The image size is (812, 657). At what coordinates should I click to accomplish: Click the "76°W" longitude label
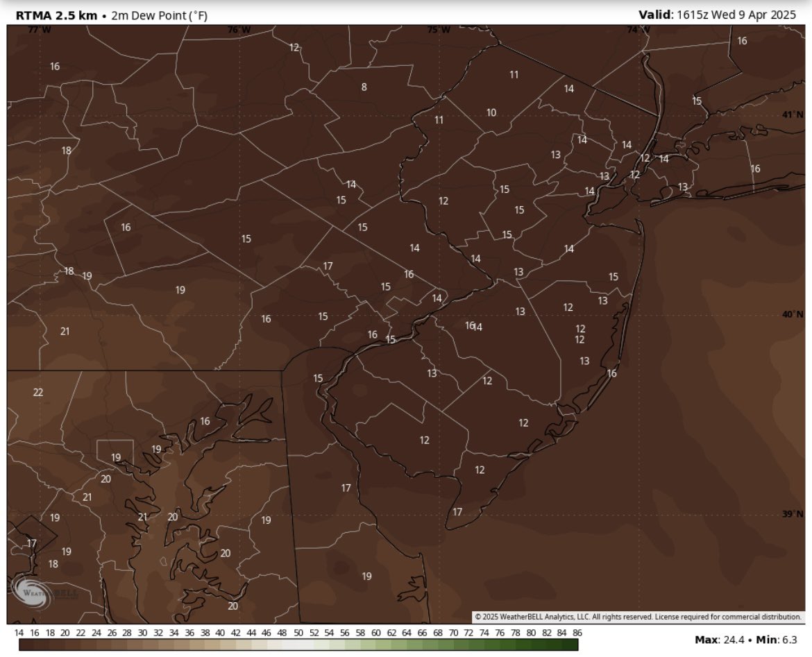[239, 30]
